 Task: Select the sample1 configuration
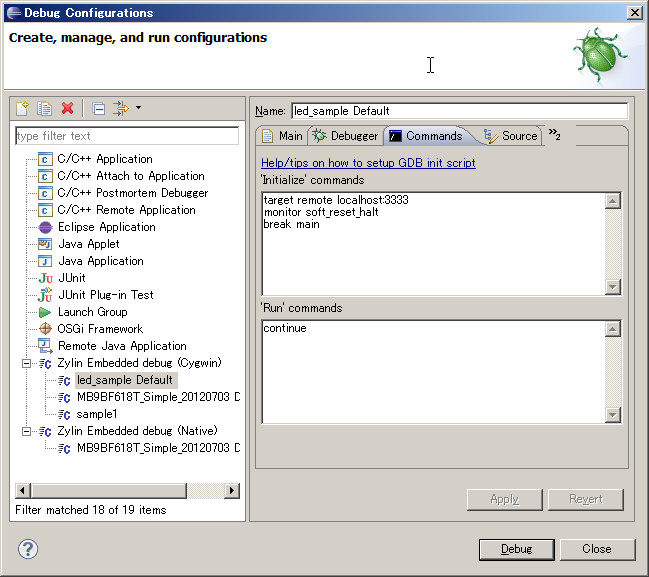97,414
